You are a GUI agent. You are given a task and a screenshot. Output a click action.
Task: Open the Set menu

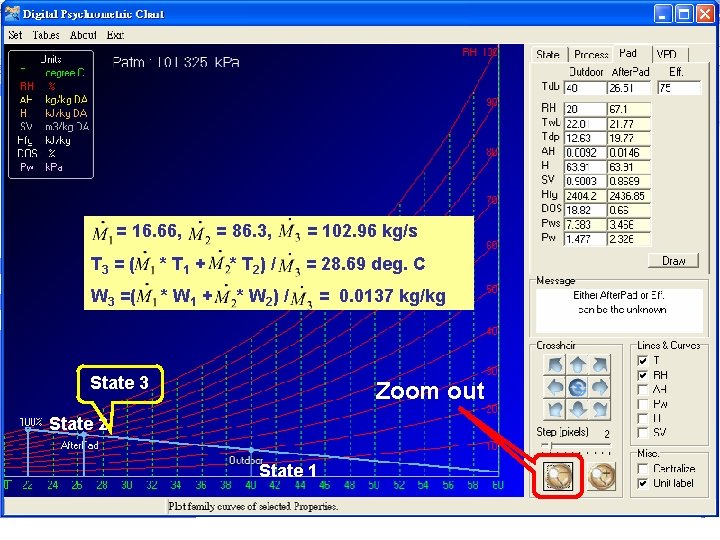tap(15, 35)
